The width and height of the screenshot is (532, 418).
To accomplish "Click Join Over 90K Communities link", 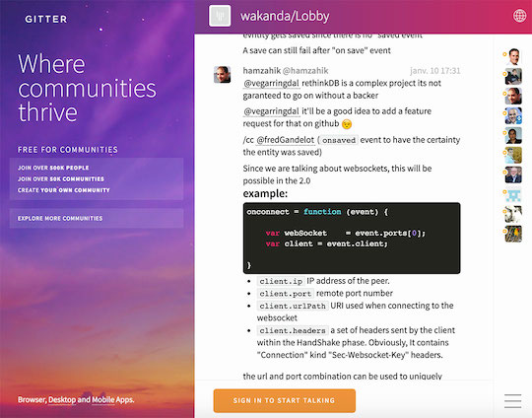I will click(x=61, y=179).
